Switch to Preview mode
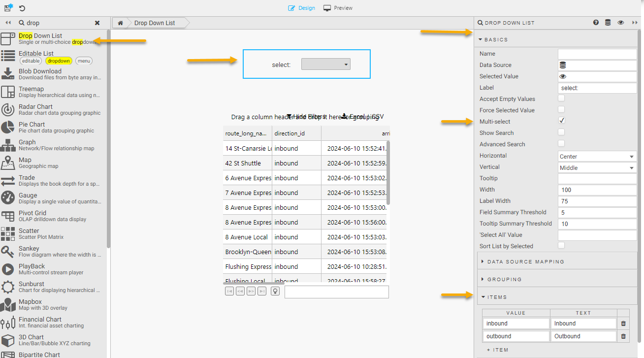This screenshot has height=358, width=644. coord(338,7)
